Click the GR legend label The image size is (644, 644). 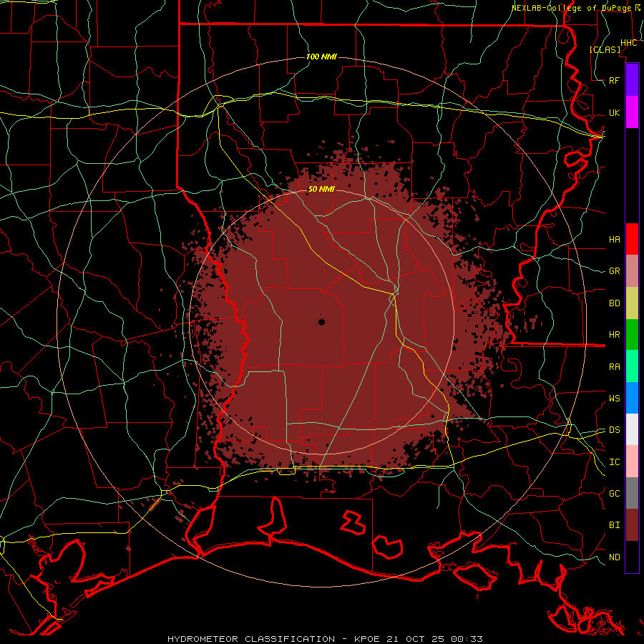coord(615,271)
